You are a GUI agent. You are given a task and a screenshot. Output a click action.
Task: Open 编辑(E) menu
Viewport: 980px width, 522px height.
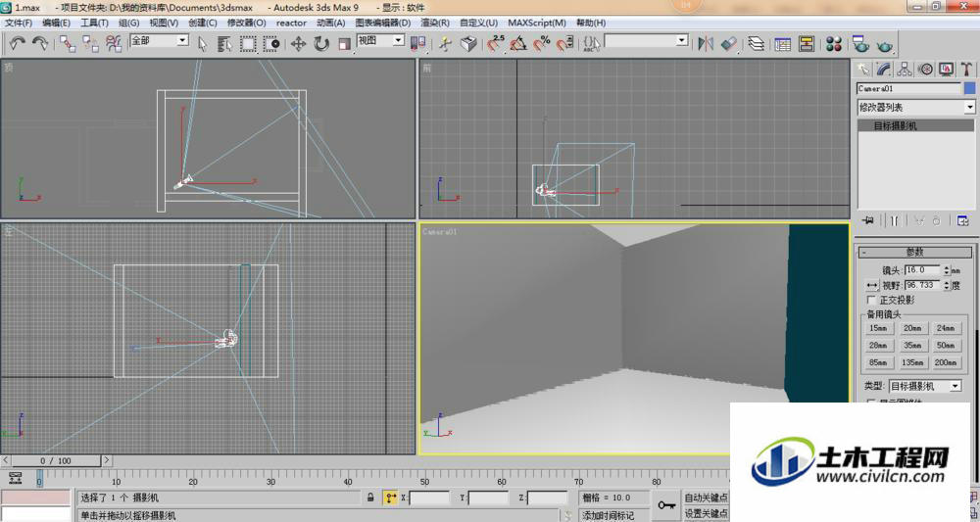click(x=56, y=23)
